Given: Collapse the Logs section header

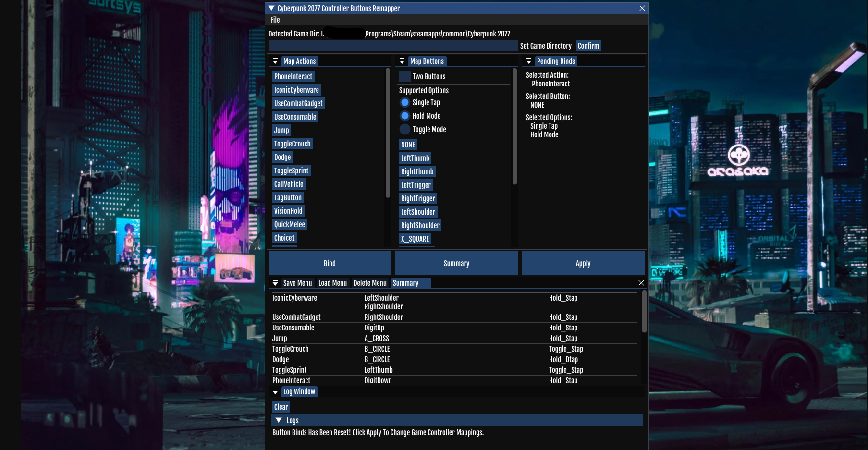Looking at the screenshot, I should coord(457,420).
